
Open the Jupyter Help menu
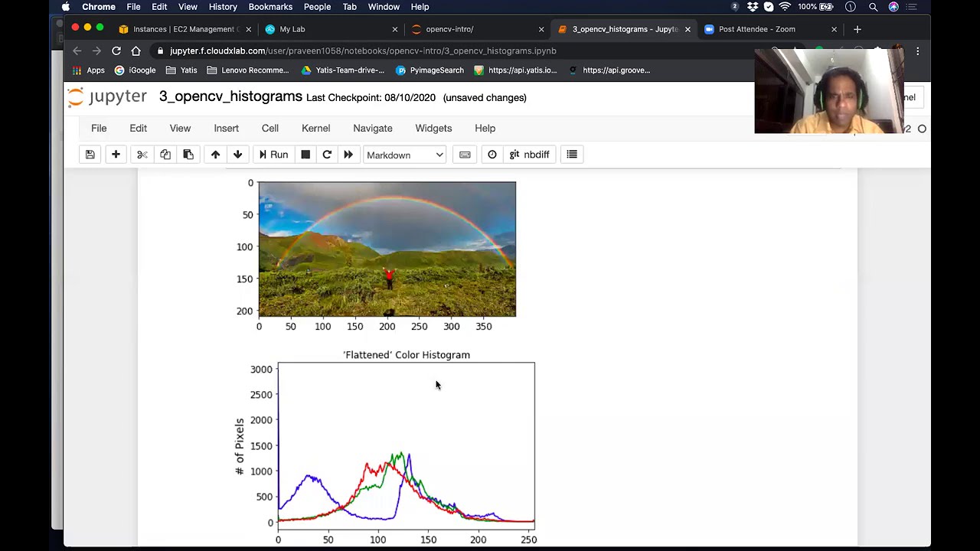pos(485,129)
